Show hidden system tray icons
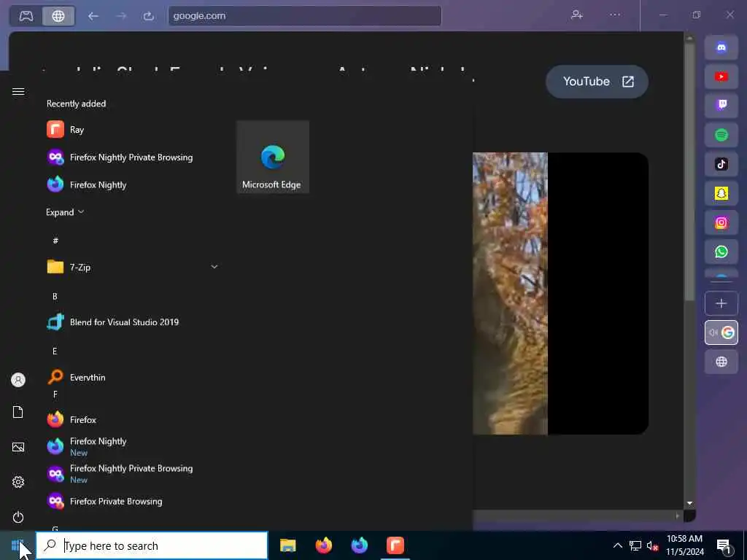The height and width of the screenshot is (560, 747). point(617,545)
